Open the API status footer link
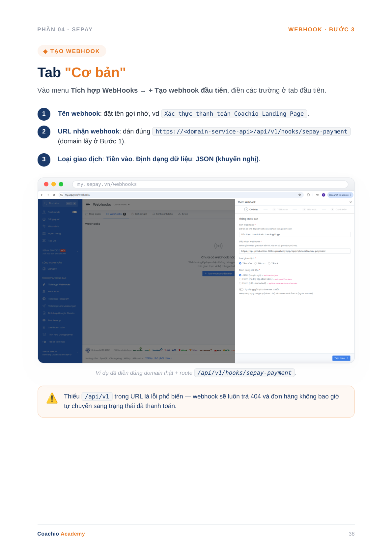 point(138,359)
